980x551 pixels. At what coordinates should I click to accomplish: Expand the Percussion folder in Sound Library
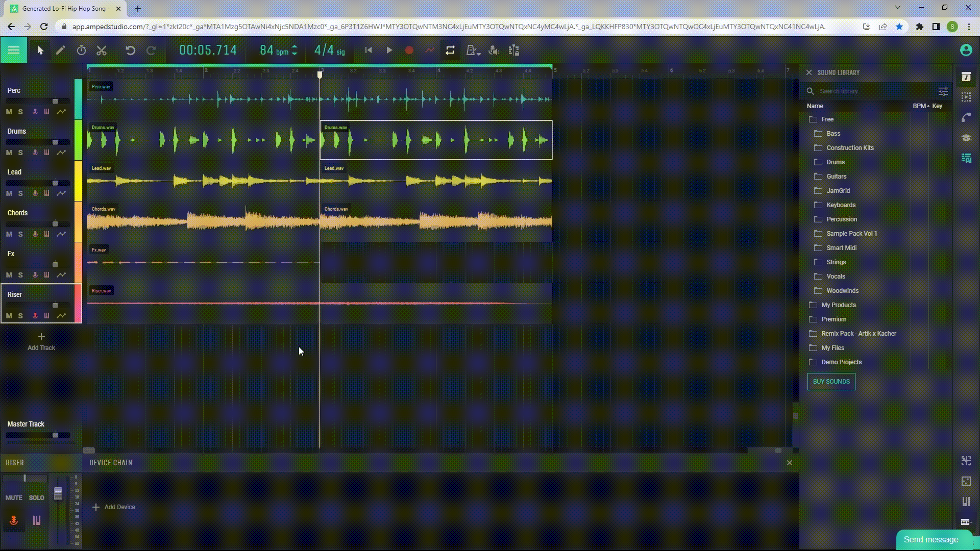click(842, 219)
